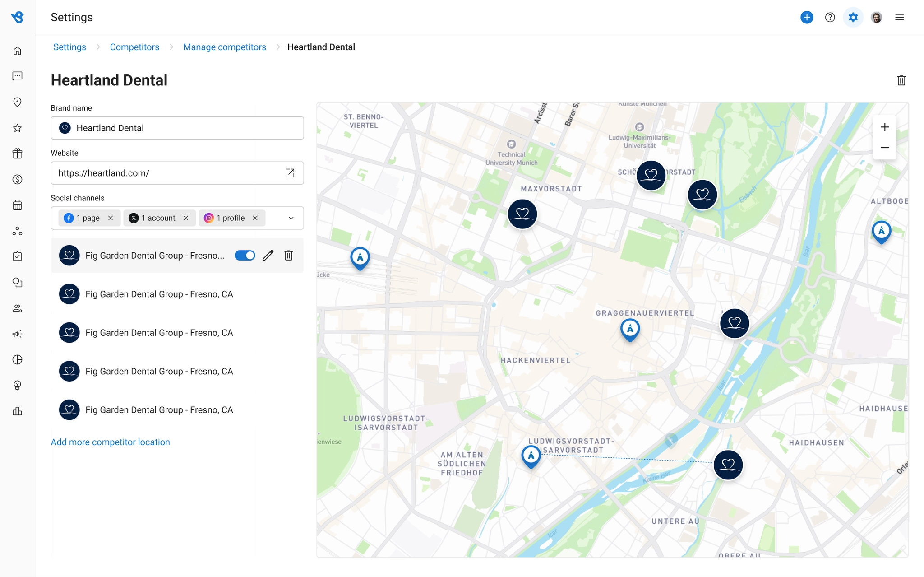This screenshot has width=924, height=577.
Task: Open website link in new tab icon
Action: (290, 173)
